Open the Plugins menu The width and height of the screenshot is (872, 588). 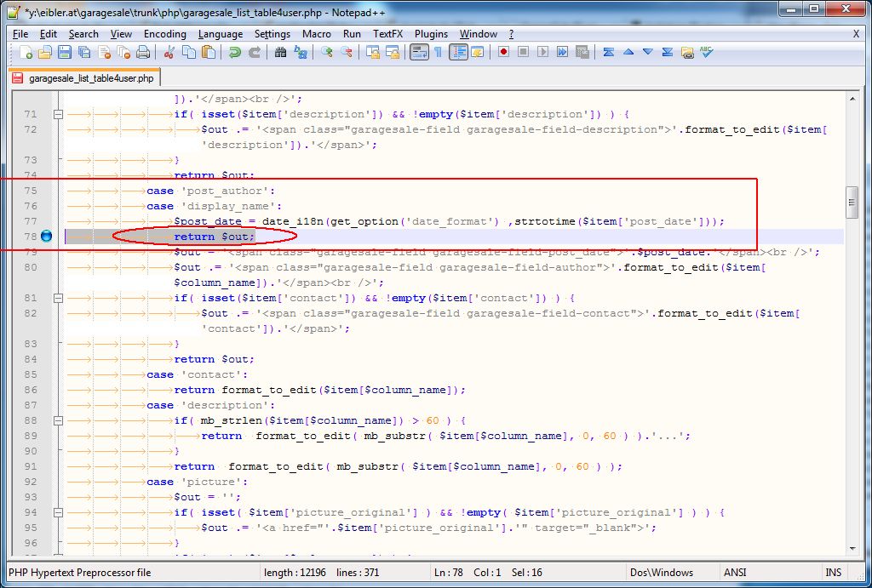click(x=431, y=34)
